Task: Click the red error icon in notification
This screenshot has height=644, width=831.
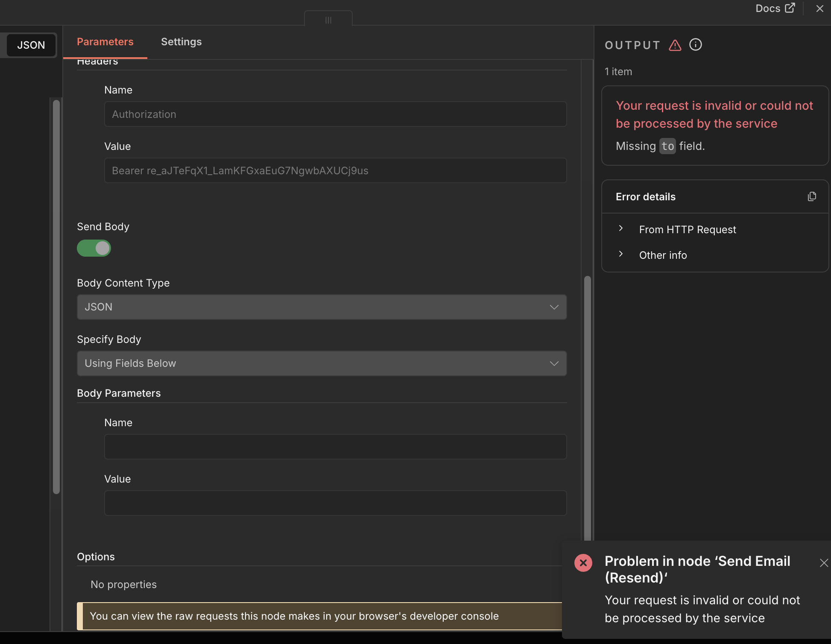Action: pyautogui.click(x=583, y=563)
